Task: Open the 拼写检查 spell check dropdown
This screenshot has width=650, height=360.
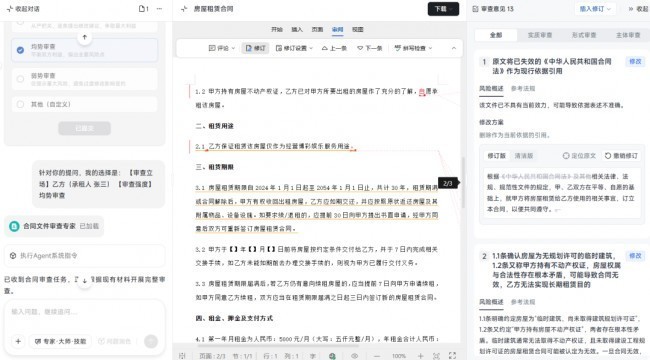Action: pyautogui.click(x=413, y=48)
